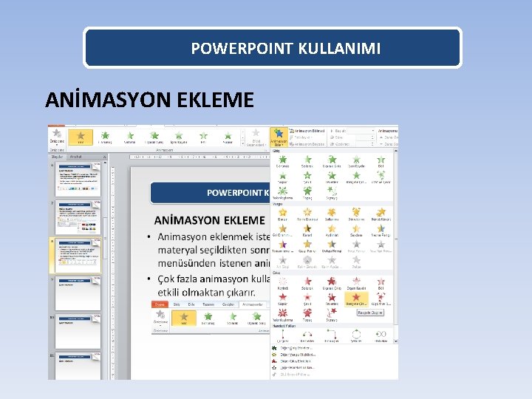Open the Animasyon Ekle dropdown button
Image resolution: width=532 pixels, height=399 pixels.
279,137
